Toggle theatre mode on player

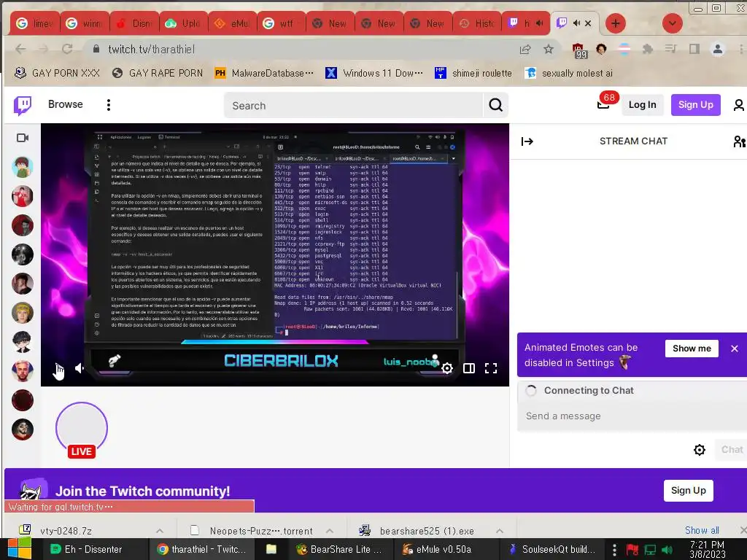469,368
